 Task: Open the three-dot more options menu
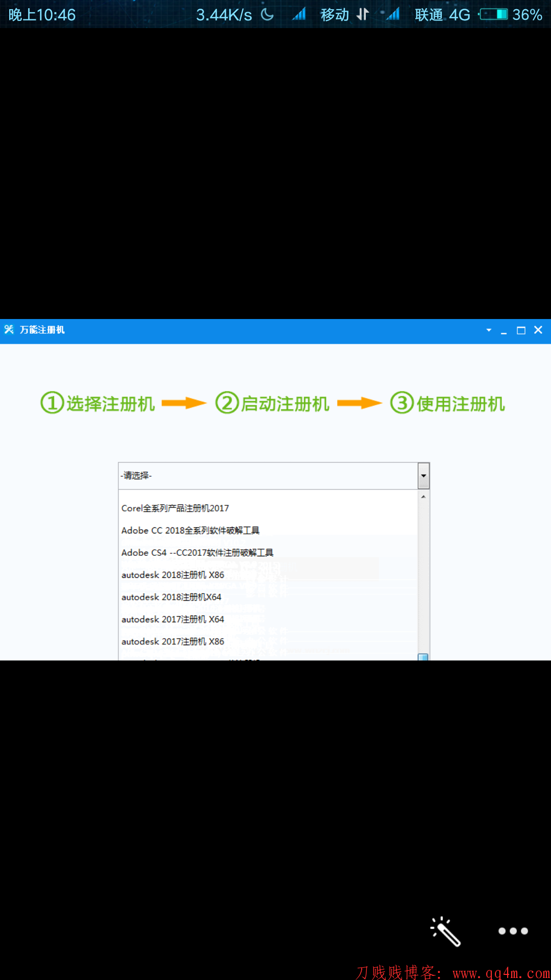click(513, 931)
